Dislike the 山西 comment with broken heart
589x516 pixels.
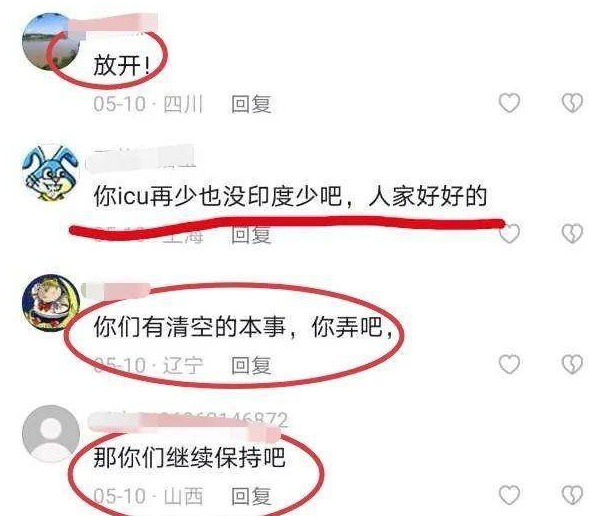pos(572,495)
